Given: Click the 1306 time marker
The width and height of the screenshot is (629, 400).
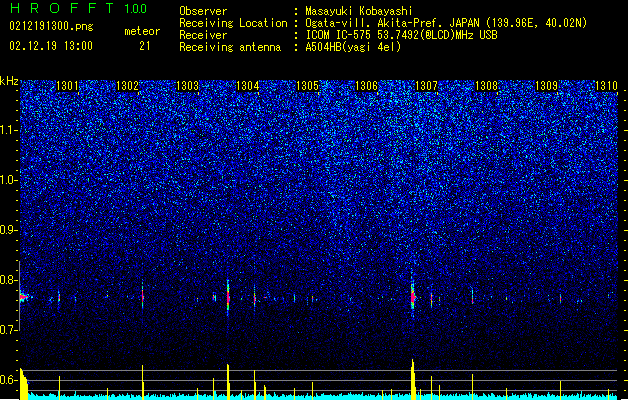Looking at the screenshot, I should (367, 86).
